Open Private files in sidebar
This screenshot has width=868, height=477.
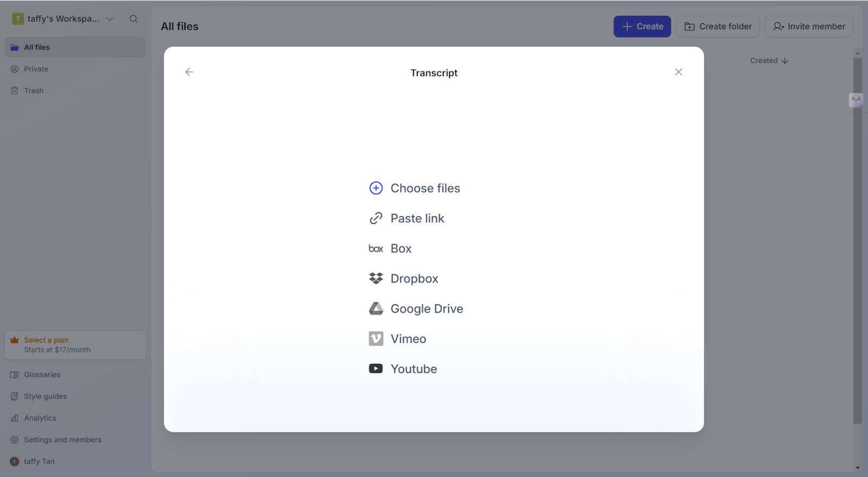point(75,69)
